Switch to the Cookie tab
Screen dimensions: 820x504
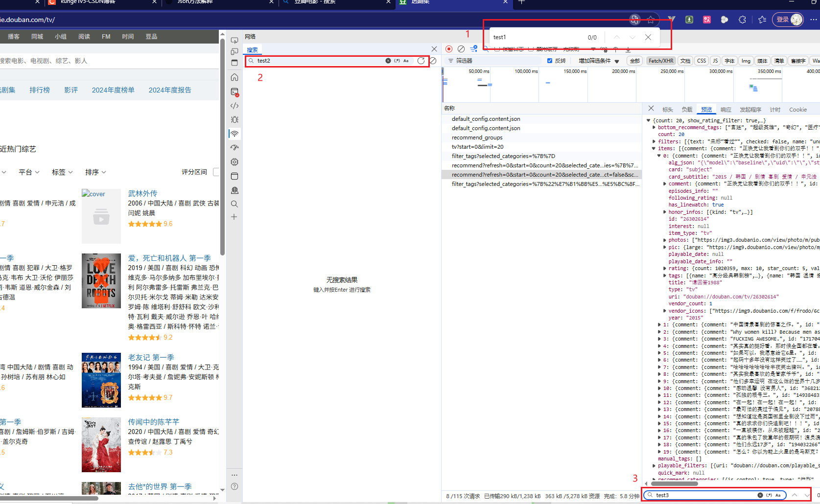(x=798, y=110)
